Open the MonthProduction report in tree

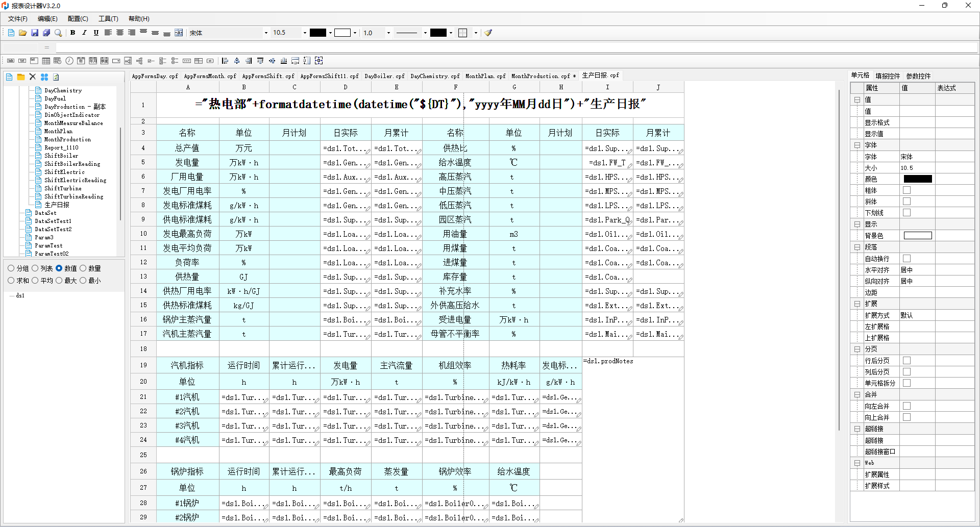point(67,139)
